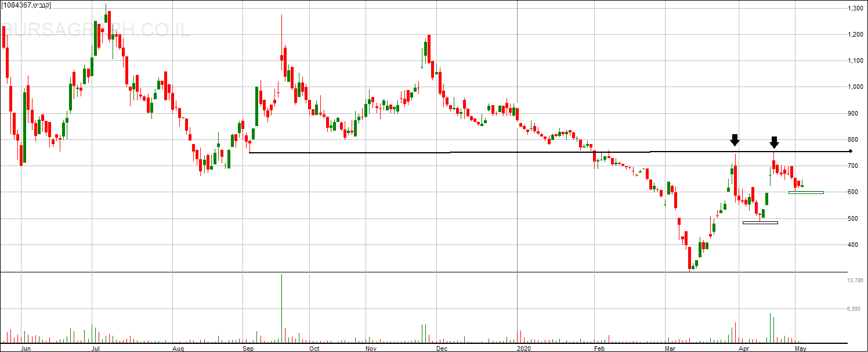Click the Jul date axis label
This screenshot has width=868, height=352.
(x=95, y=349)
